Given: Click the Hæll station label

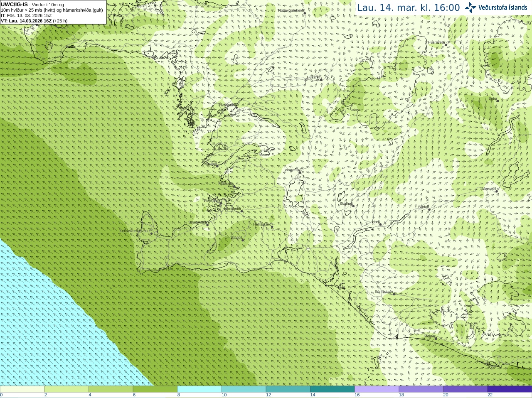Looking at the screenshot, I should pos(376,222).
